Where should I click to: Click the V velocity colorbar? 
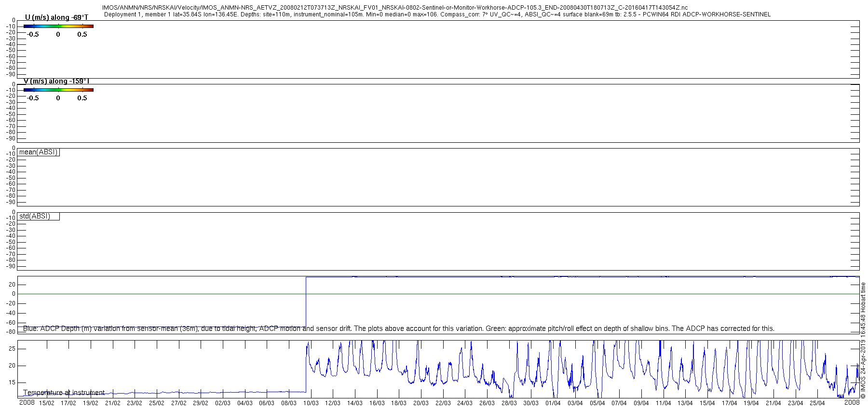click(58, 90)
